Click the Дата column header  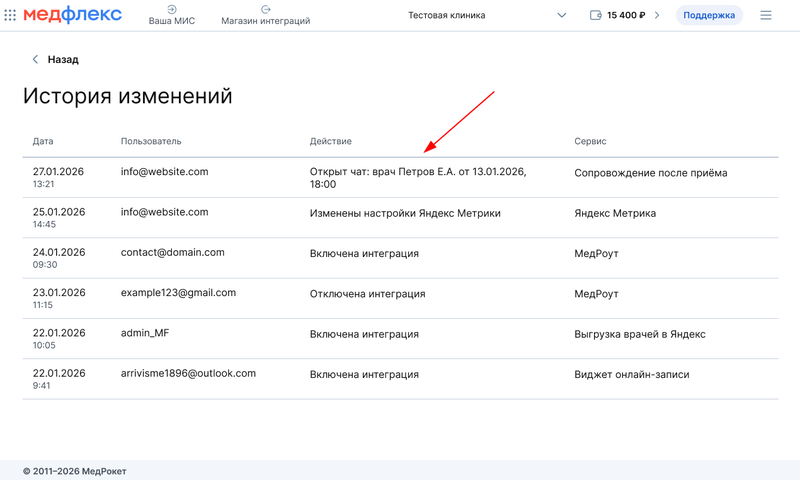pos(43,141)
